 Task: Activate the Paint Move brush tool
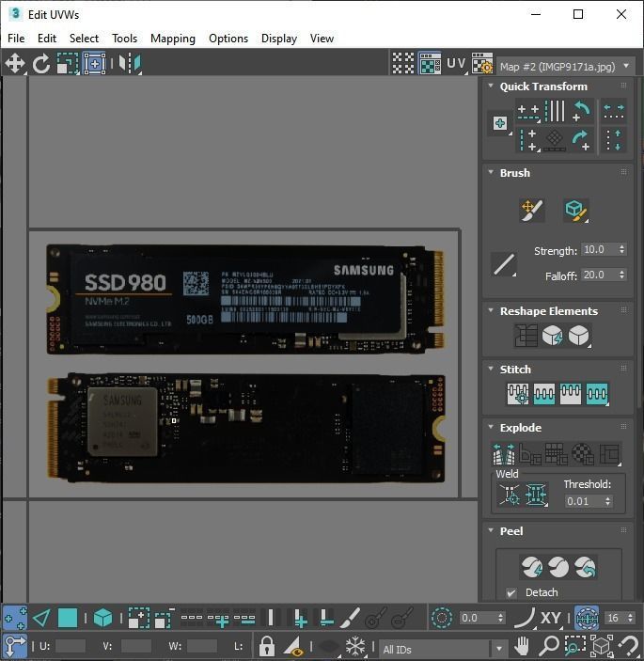(532, 210)
